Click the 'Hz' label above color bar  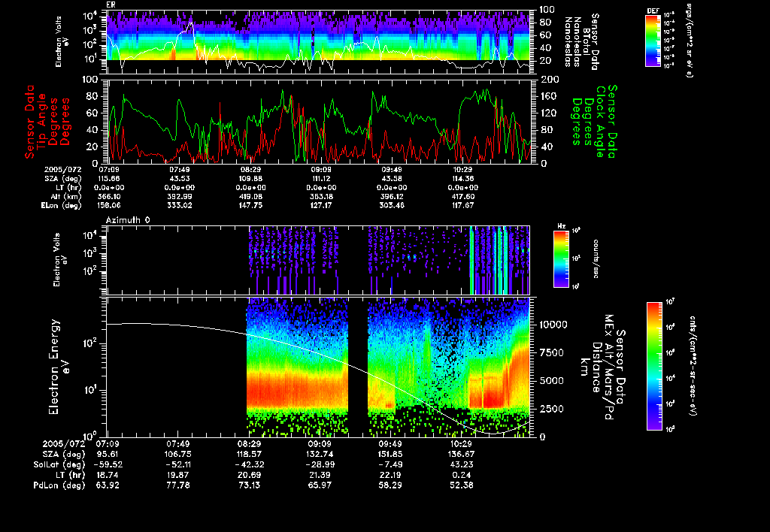coord(561,226)
